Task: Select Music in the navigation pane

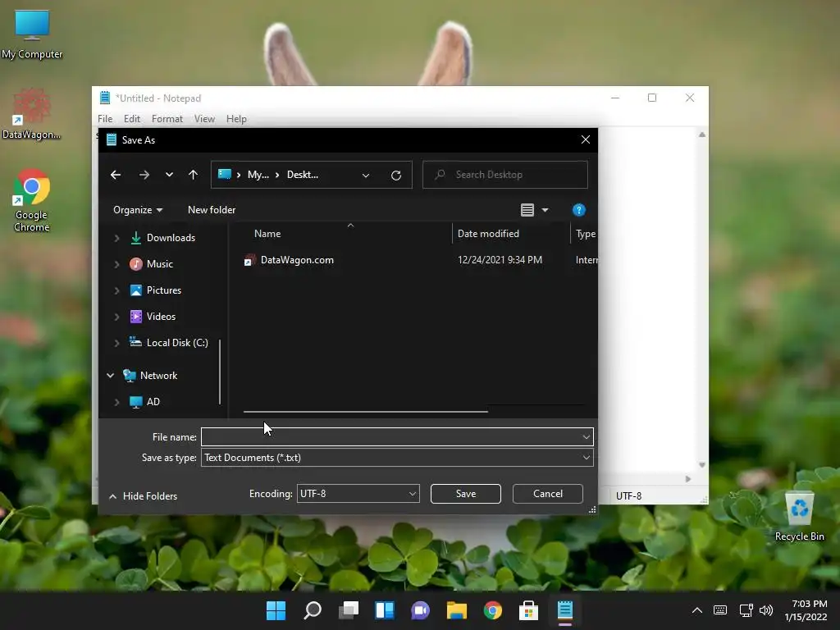Action: click(x=160, y=264)
